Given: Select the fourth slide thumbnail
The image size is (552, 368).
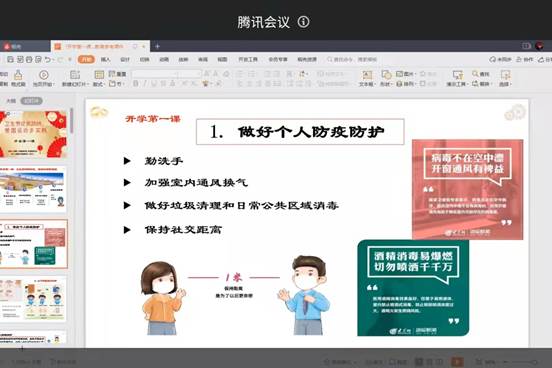Looking at the screenshot, I should click(33, 299).
